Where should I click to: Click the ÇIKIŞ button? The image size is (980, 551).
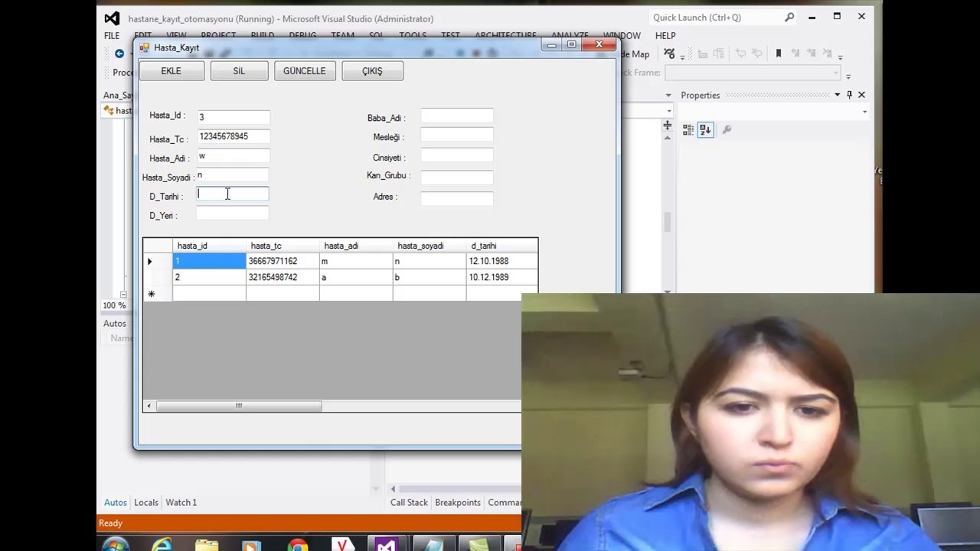(x=372, y=71)
